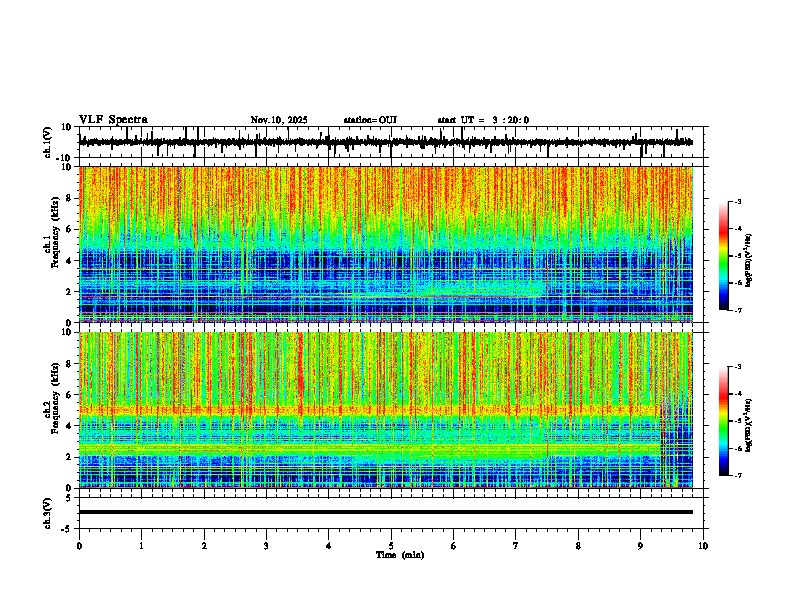Select the date text "Nov.10, 2025"
This screenshot has width=792, height=612.
[x=279, y=120]
